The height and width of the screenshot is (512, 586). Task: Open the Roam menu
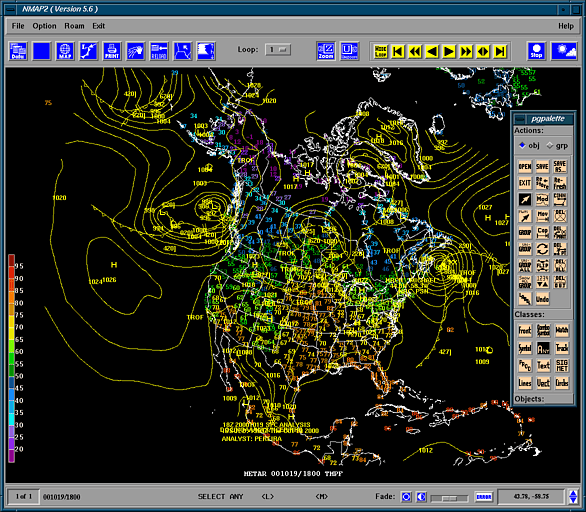(74, 26)
